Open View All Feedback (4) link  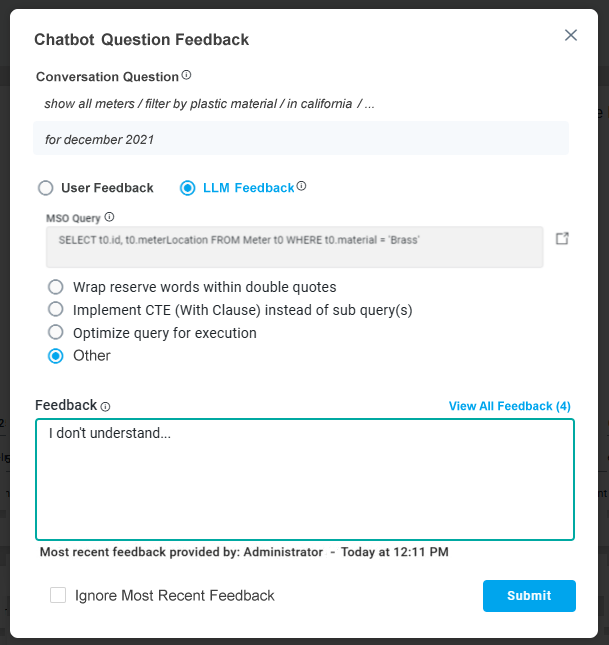pos(509,406)
